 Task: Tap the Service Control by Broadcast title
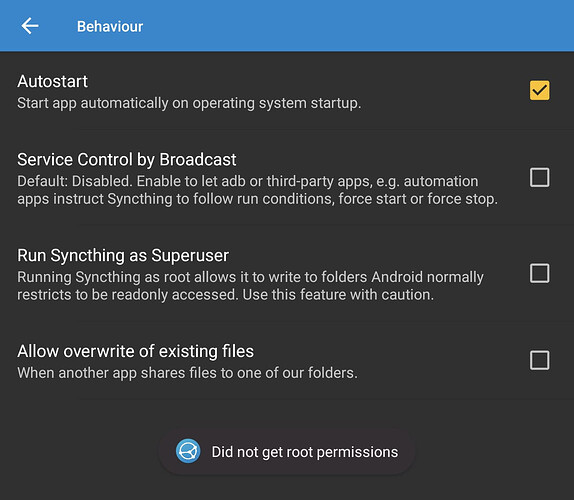(127, 160)
